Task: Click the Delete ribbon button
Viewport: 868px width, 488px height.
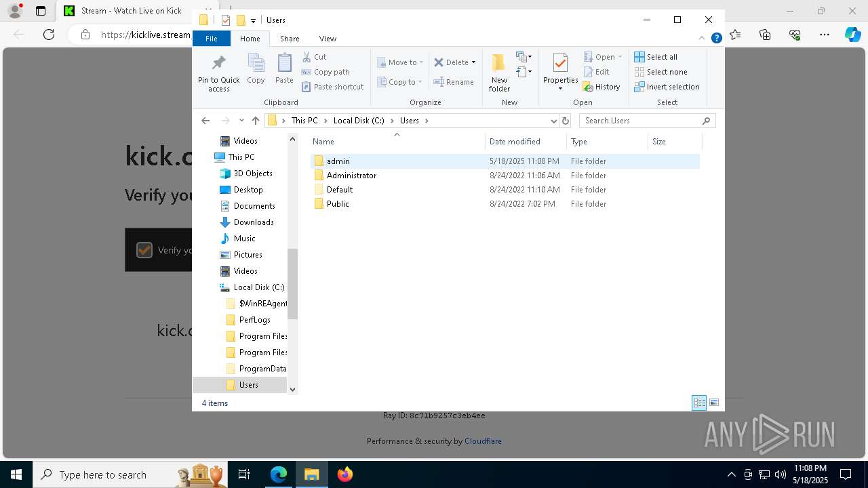Action: (x=452, y=62)
